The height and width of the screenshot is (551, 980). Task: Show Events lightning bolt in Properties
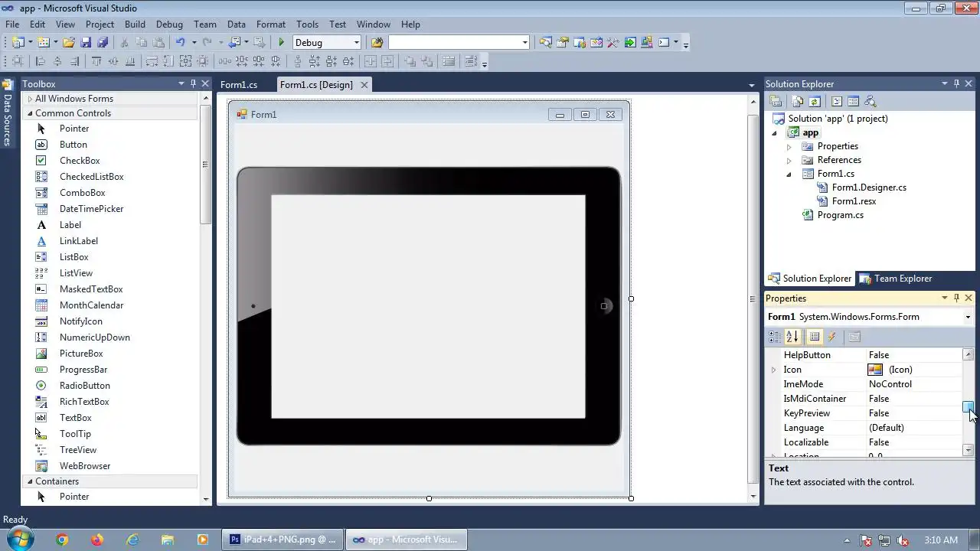(x=831, y=337)
